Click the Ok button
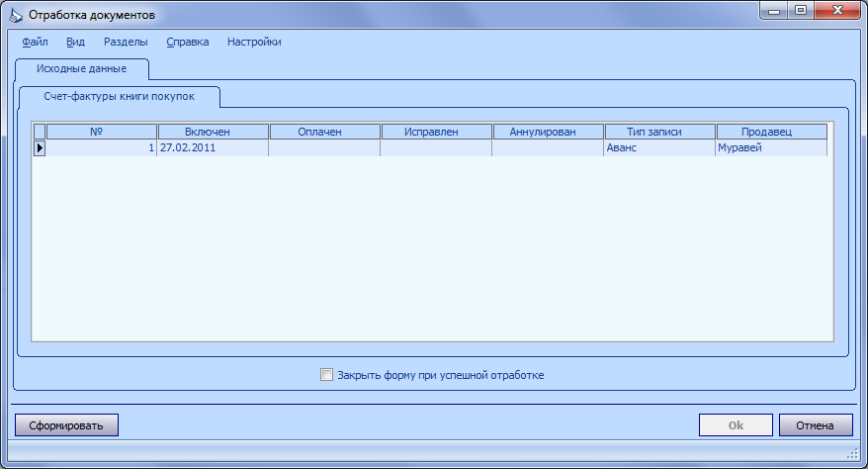The image size is (868, 469). (736, 425)
